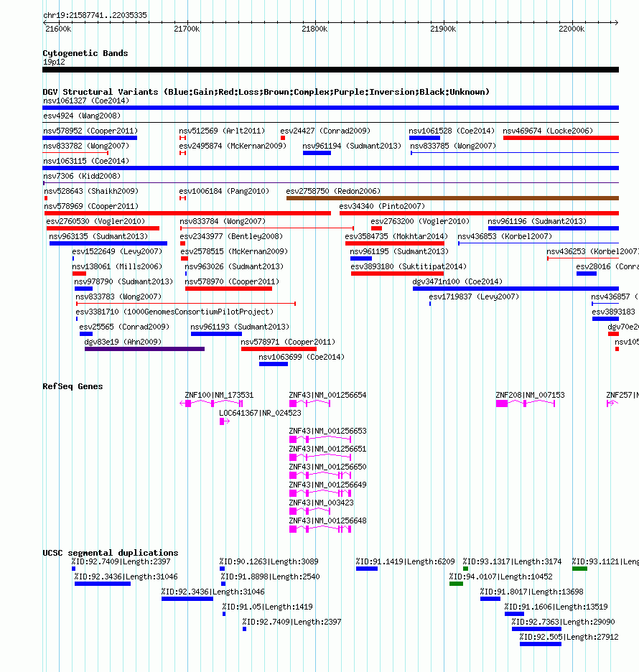639x672 pixels.
Task: Click the esv24427 (Conrad2009) variant label
Action: pos(325,131)
